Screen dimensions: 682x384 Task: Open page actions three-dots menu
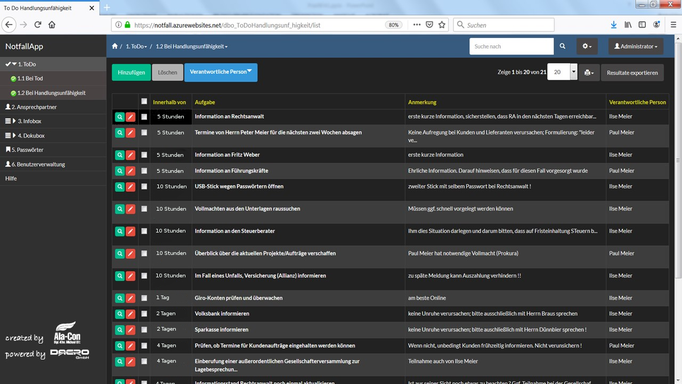click(x=417, y=25)
